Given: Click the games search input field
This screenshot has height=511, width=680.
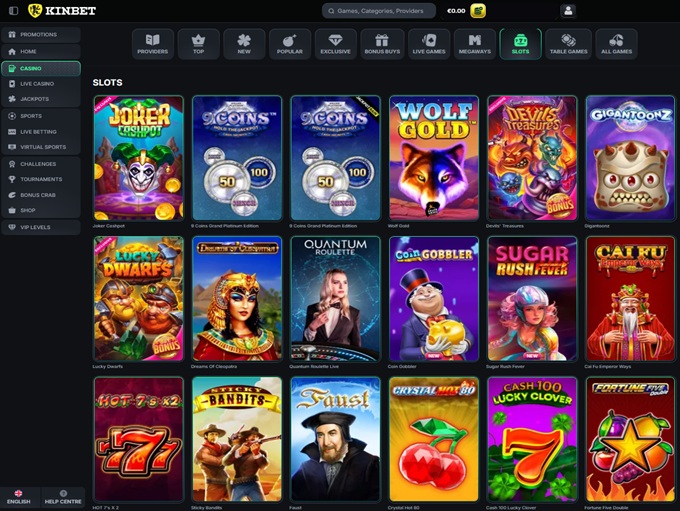Looking at the screenshot, I should click(x=380, y=11).
